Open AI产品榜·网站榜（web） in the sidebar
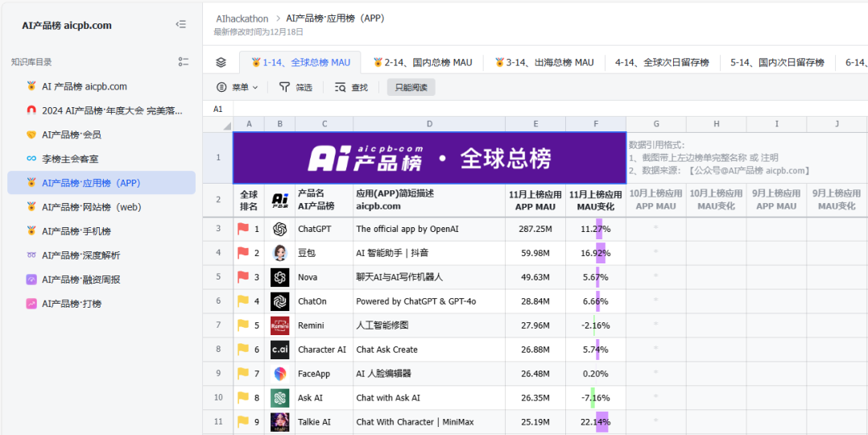This screenshot has width=868, height=435. click(101, 207)
